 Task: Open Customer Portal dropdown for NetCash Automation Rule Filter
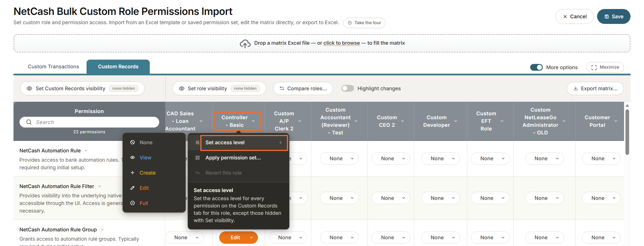pos(601,198)
